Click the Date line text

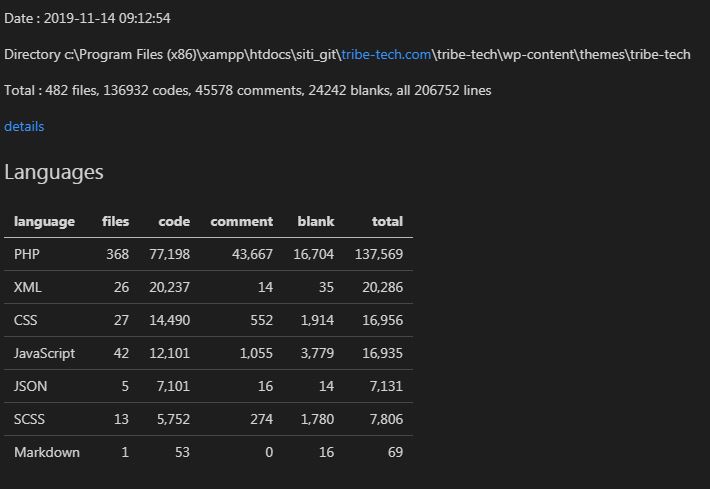[x=87, y=19]
